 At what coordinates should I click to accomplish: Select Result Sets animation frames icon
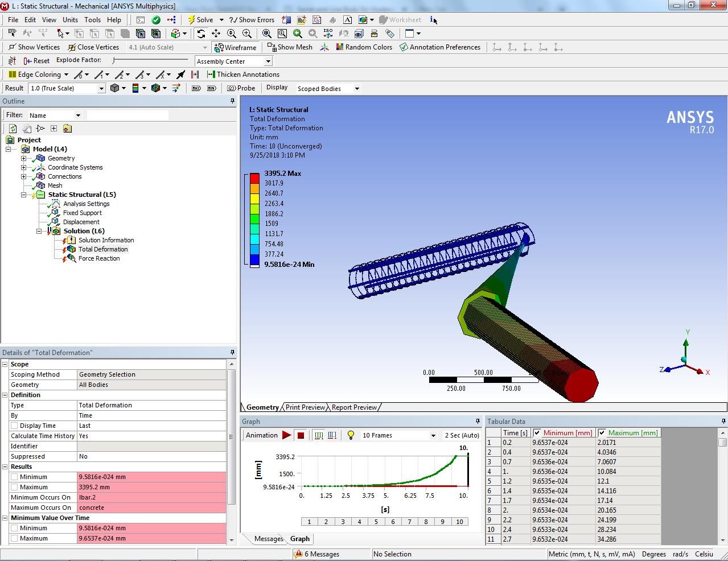pyautogui.click(x=334, y=435)
